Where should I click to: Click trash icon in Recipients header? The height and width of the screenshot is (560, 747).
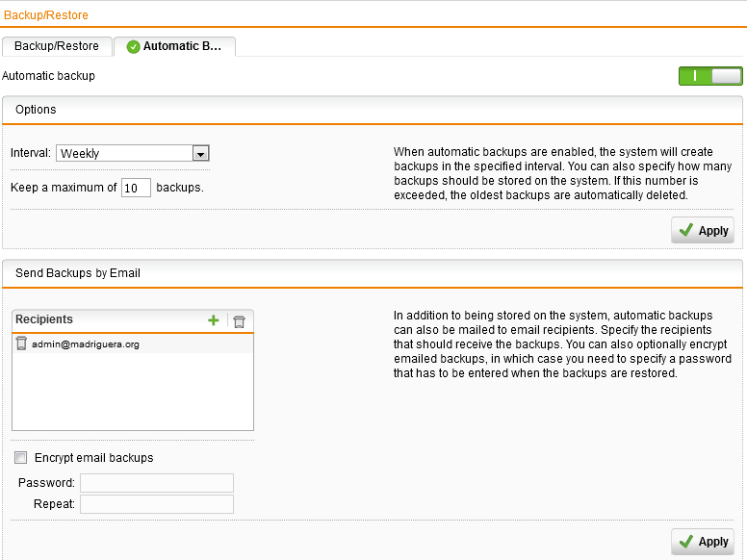click(240, 321)
